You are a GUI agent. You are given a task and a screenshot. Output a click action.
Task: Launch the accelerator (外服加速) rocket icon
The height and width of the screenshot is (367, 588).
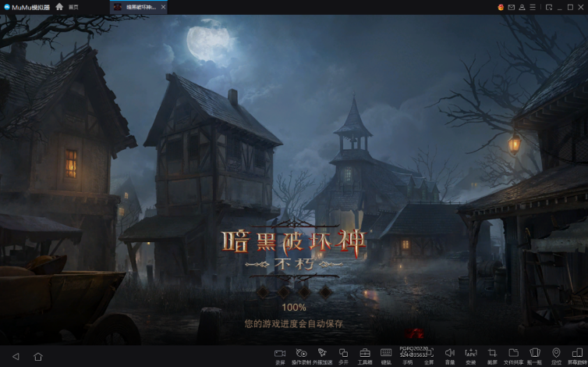322,354
